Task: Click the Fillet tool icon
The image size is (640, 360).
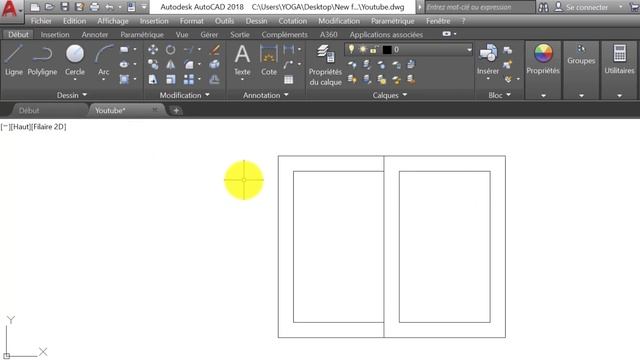Action: [189, 64]
